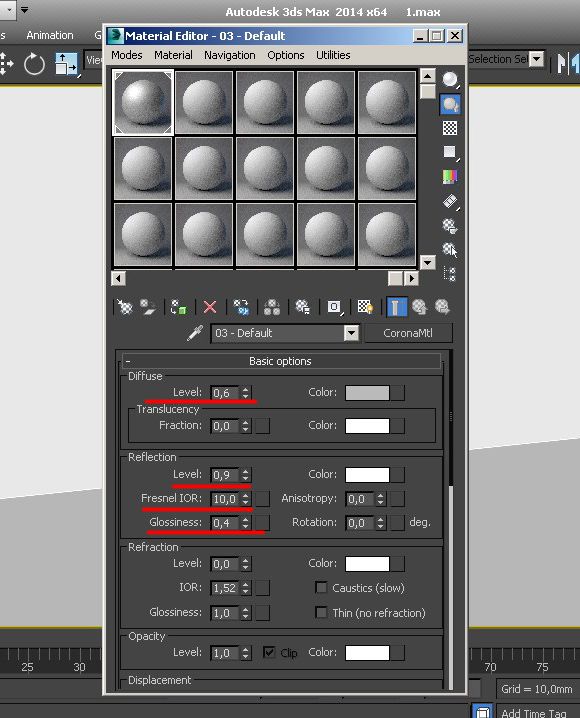Click Assign Material to Selection icon

coord(179,306)
